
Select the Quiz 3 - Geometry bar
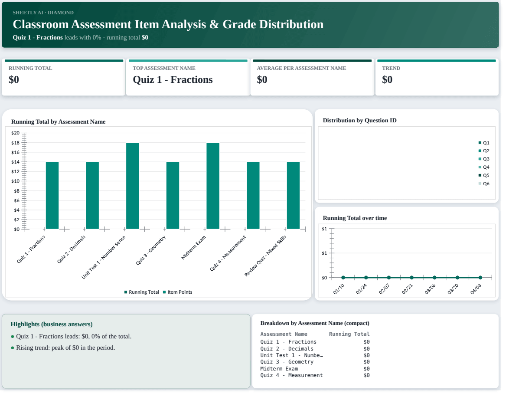173,195
